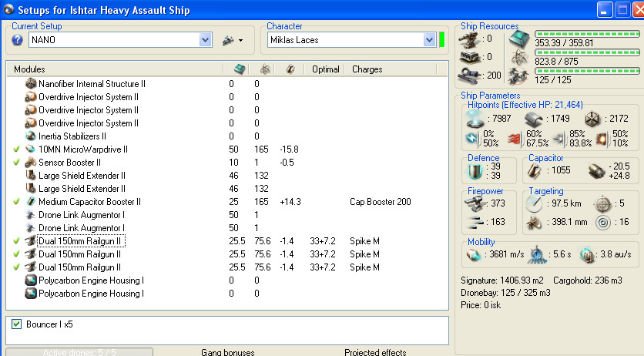644x356 pixels.
Task: Open the Current Setup NANO dropdown
Action: pos(205,40)
